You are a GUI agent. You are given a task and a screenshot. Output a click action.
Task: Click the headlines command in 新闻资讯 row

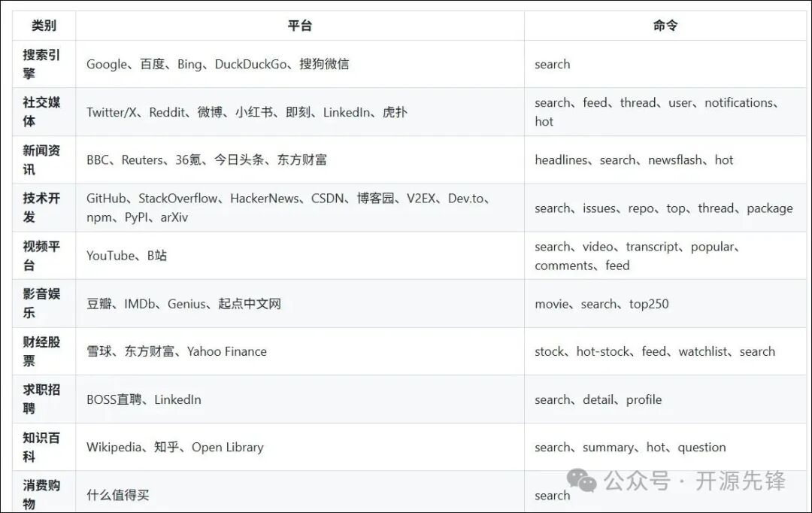pyautogui.click(x=561, y=159)
